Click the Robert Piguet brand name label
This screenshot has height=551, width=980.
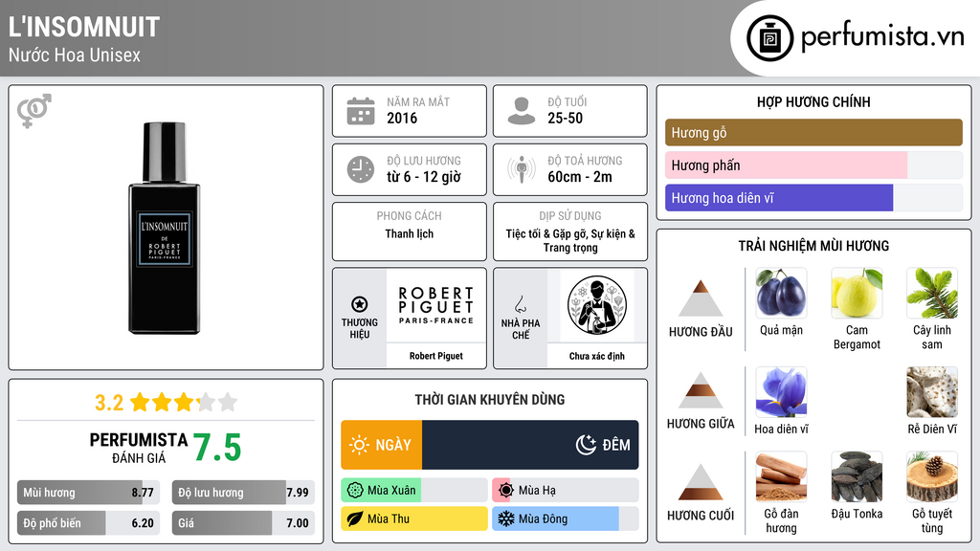click(436, 356)
